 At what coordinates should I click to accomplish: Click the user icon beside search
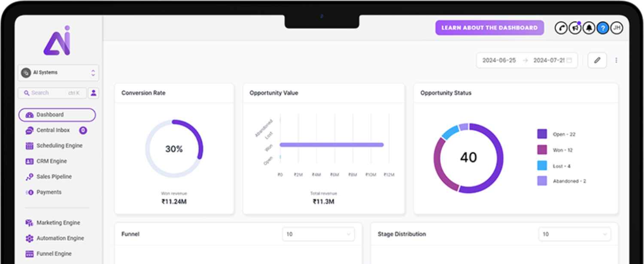click(94, 93)
